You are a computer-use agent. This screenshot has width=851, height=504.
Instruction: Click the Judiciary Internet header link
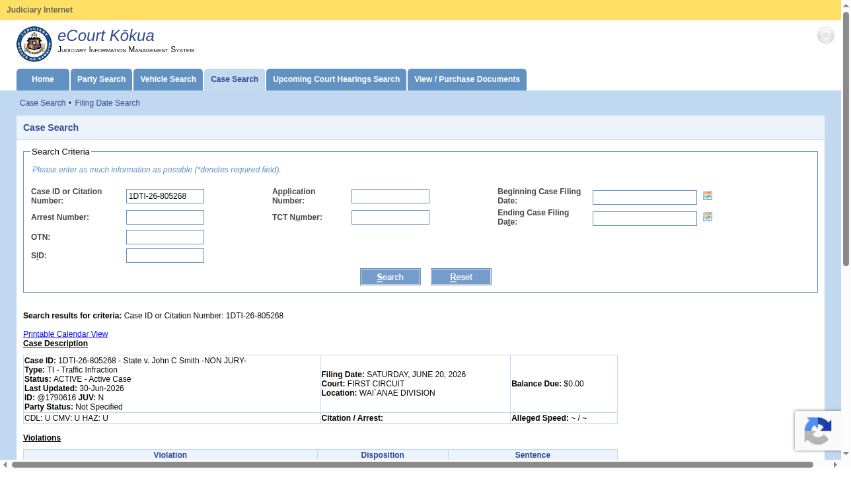40,10
